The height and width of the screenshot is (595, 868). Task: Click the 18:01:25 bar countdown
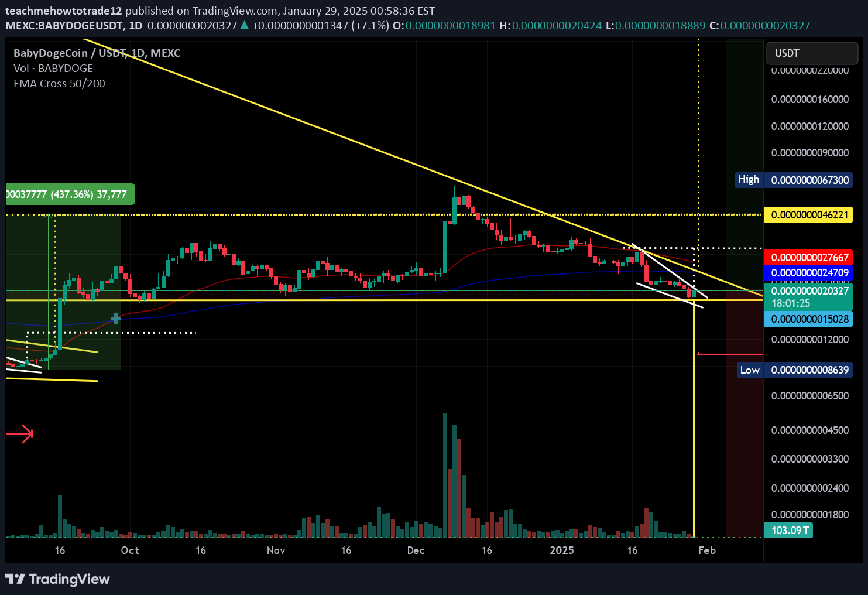tap(791, 303)
